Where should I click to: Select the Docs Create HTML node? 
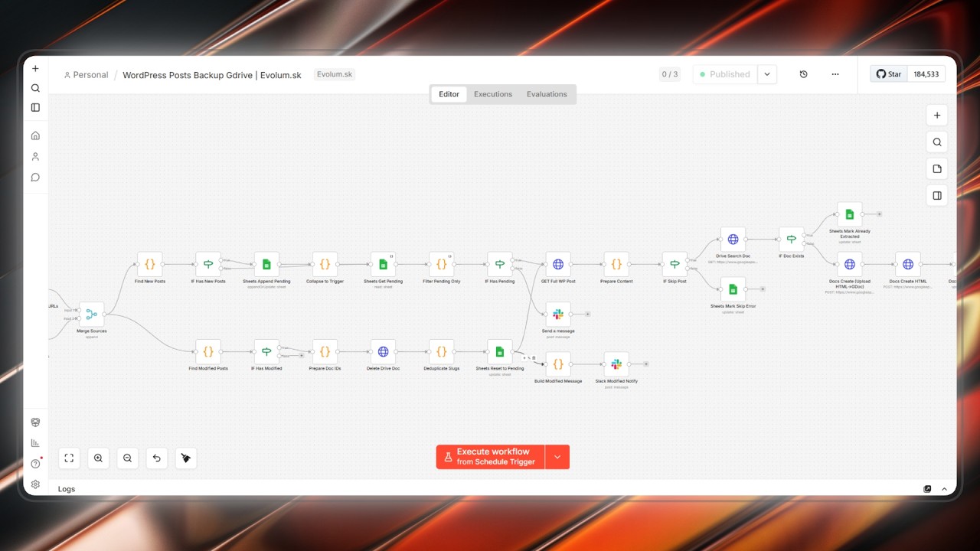(908, 264)
